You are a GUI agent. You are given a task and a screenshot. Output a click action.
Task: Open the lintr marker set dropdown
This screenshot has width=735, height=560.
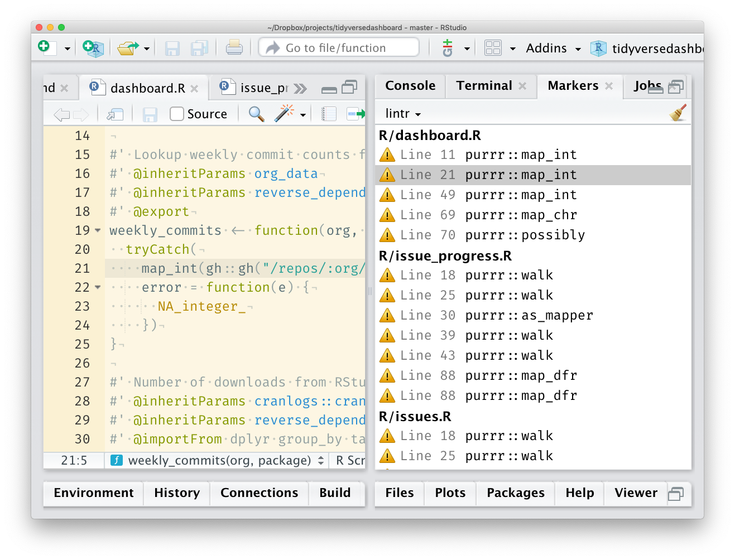(403, 114)
